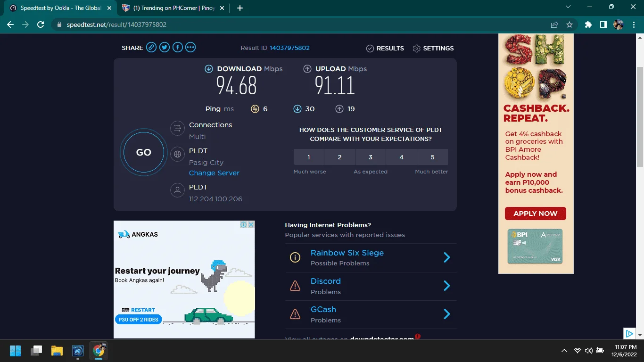Expand Discord problem details

(x=447, y=286)
